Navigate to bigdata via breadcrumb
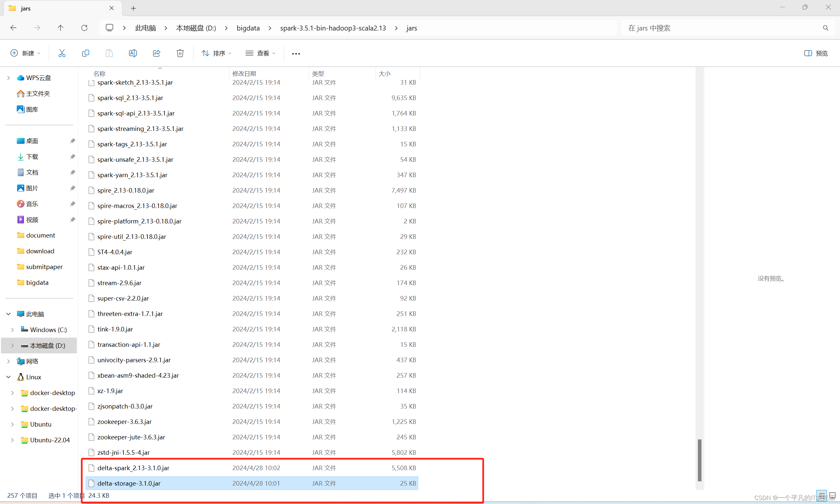 (248, 28)
